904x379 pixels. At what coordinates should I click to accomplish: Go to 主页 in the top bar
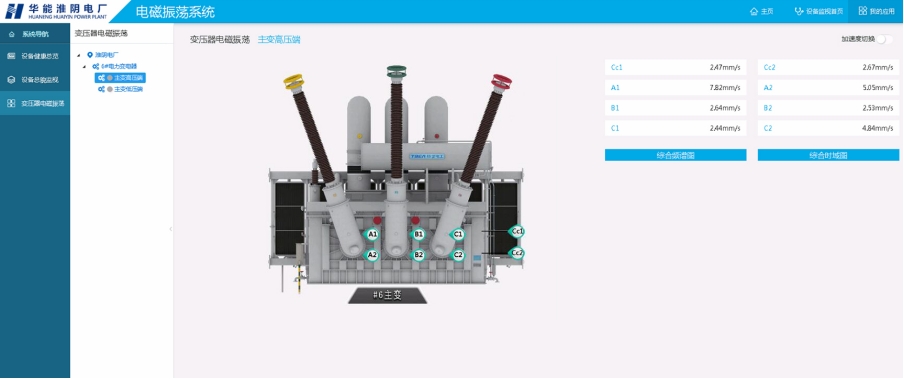click(761, 11)
